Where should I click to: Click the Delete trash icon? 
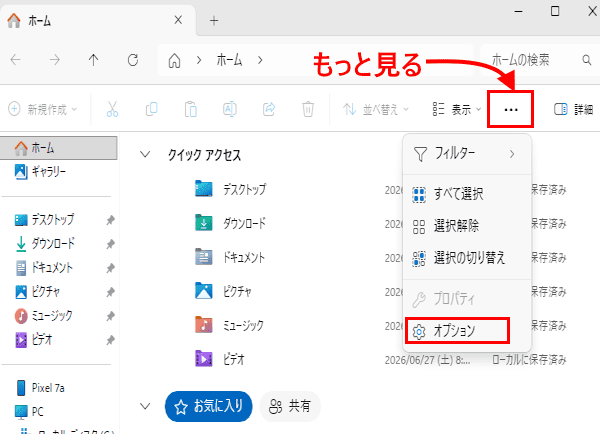click(308, 109)
